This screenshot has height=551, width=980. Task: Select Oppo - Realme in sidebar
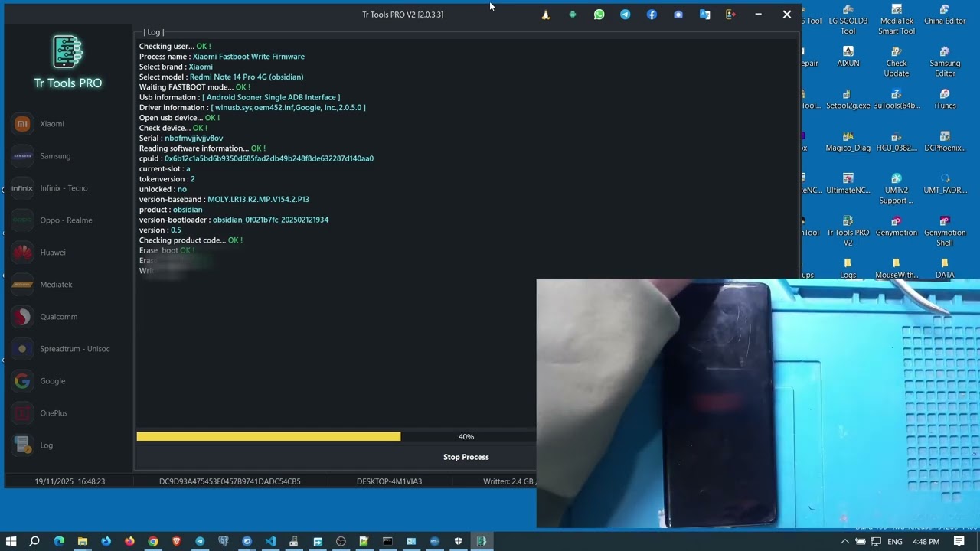click(x=66, y=220)
